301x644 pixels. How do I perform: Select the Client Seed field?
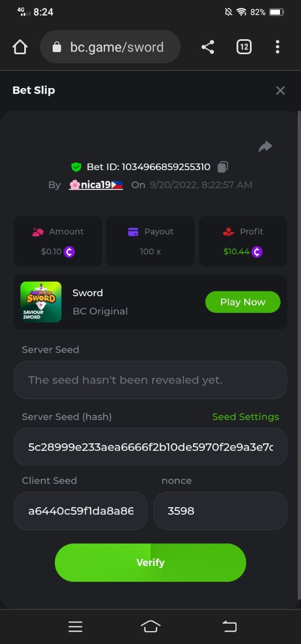[81, 511]
